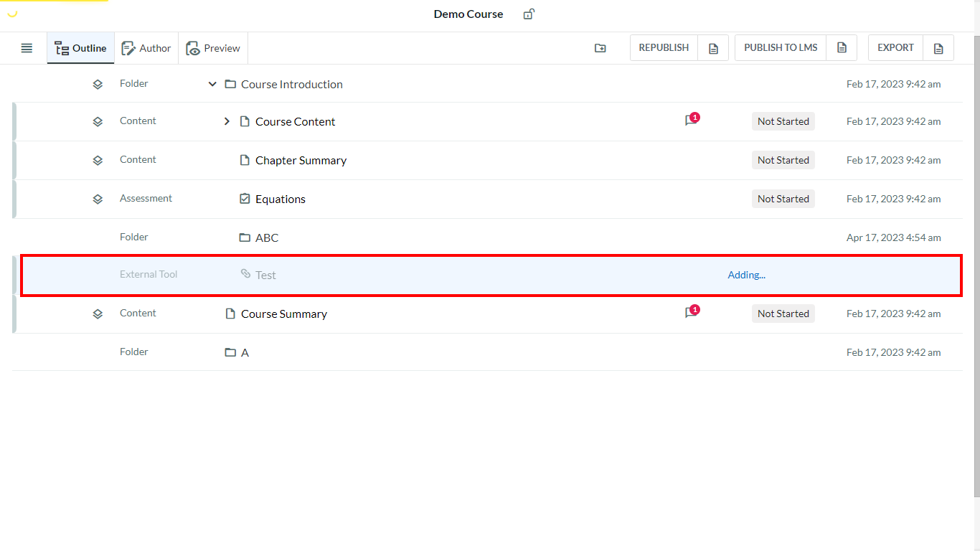Click the page icon beside Course Content

(245, 121)
